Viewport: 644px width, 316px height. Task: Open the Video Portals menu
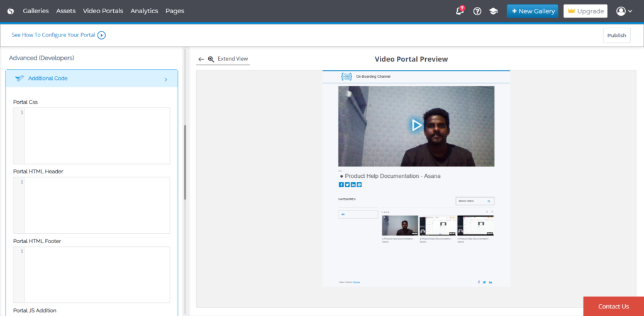(x=104, y=11)
